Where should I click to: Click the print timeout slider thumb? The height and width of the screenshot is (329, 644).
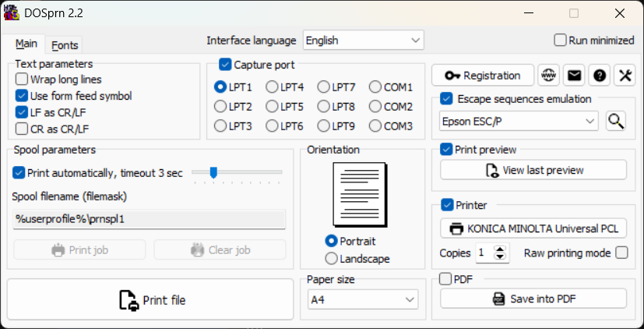(213, 172)
